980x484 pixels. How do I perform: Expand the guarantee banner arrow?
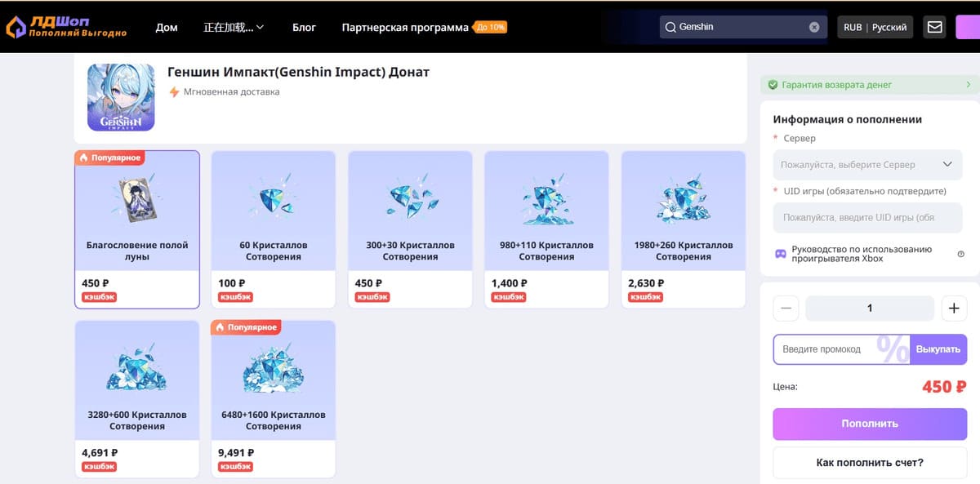pyautogui.click(x=969, y=85)
